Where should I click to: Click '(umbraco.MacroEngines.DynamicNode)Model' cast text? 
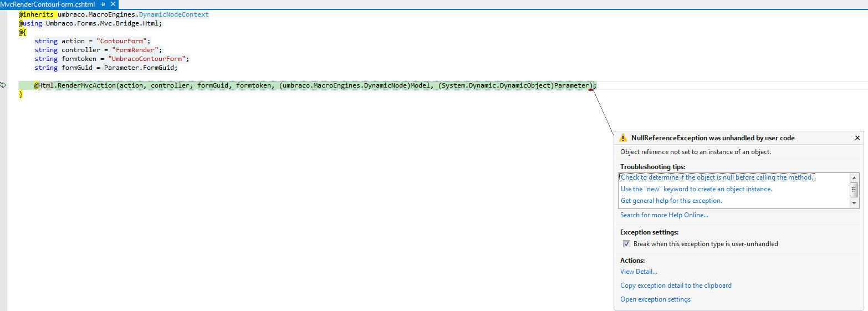coord(355,85)
